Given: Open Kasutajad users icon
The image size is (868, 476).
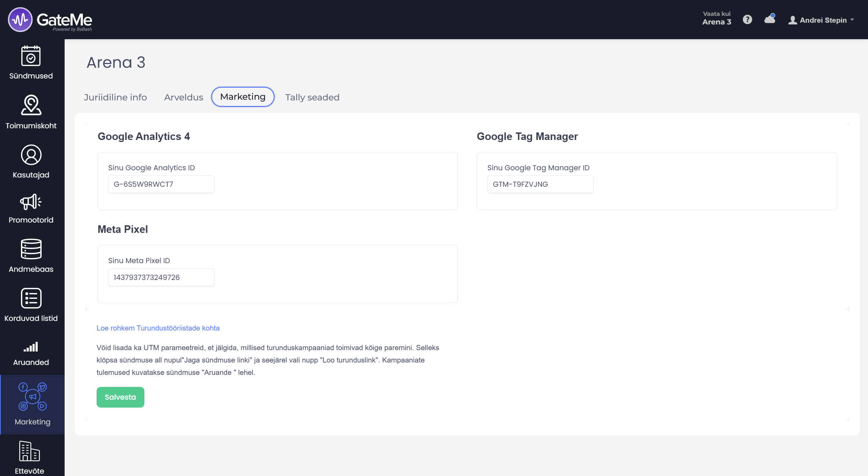Looking at the screenshot, I should [x=31, y=155].
